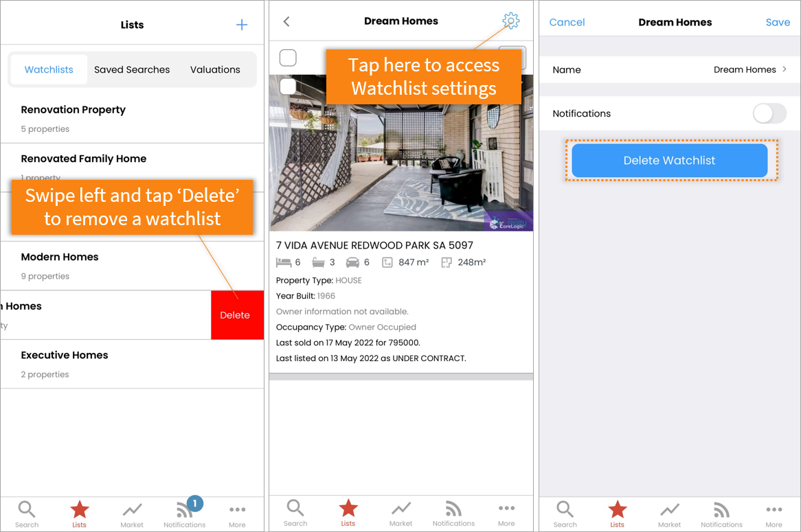The width and height of the screenshot is (801, 532).
Task: Tap Save in Dream Homes settings
Action: pos(778,22)
